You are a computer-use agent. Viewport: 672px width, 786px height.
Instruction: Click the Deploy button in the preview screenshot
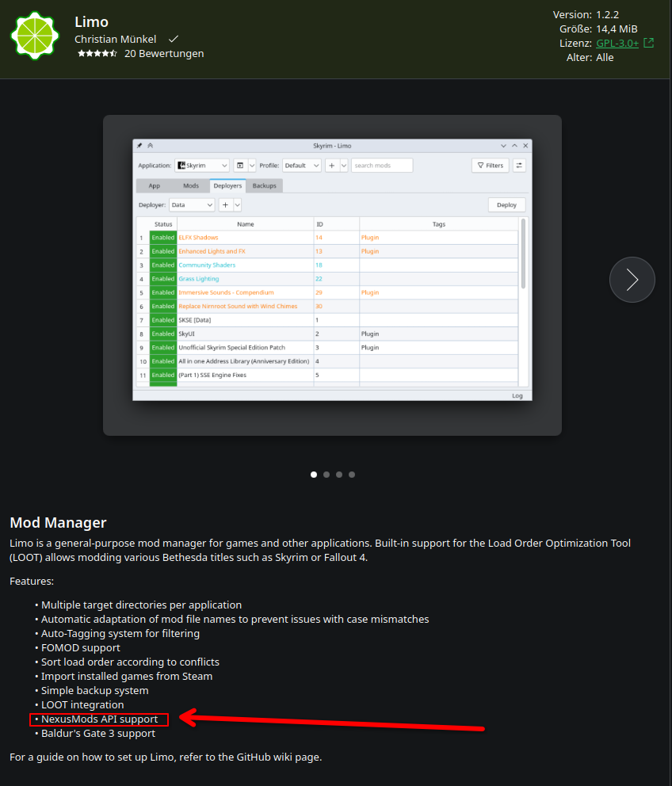click(506, 205)
